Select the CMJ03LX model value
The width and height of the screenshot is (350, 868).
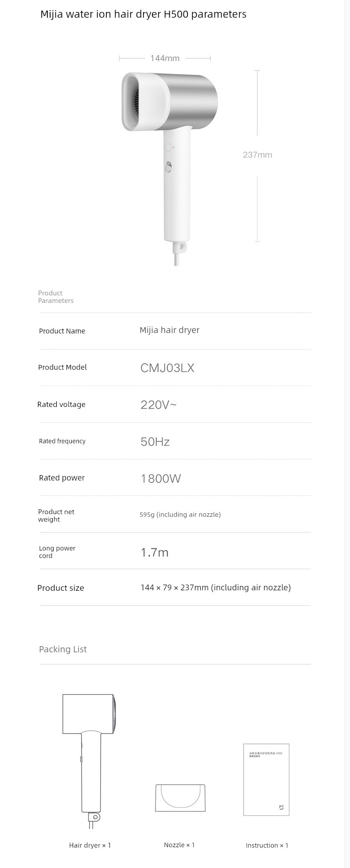[167, 368]
